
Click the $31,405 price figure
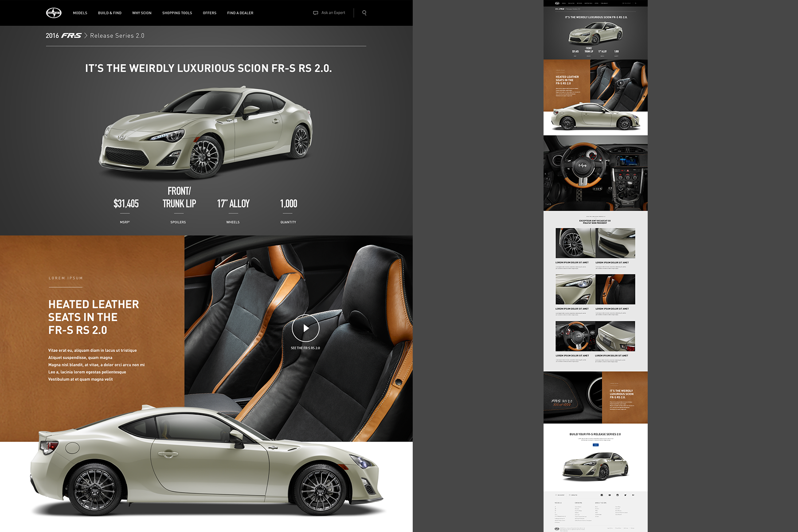(x=126, y=203)
